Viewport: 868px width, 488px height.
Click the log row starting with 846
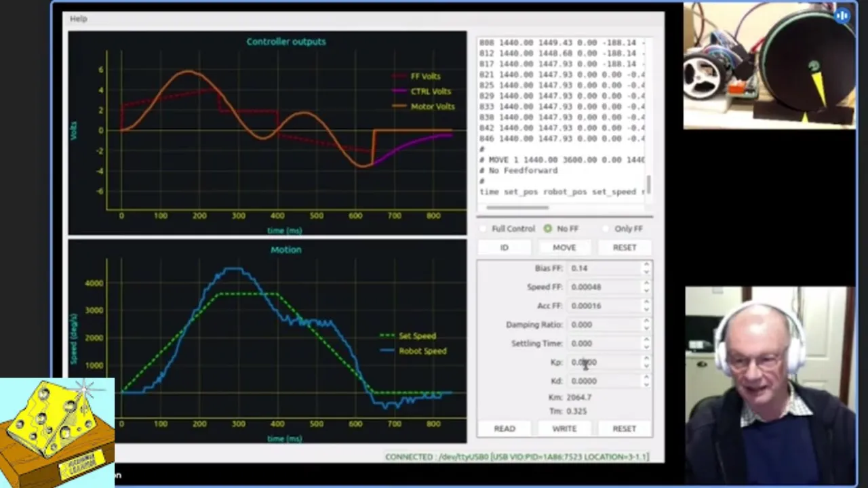click(561, 139)
